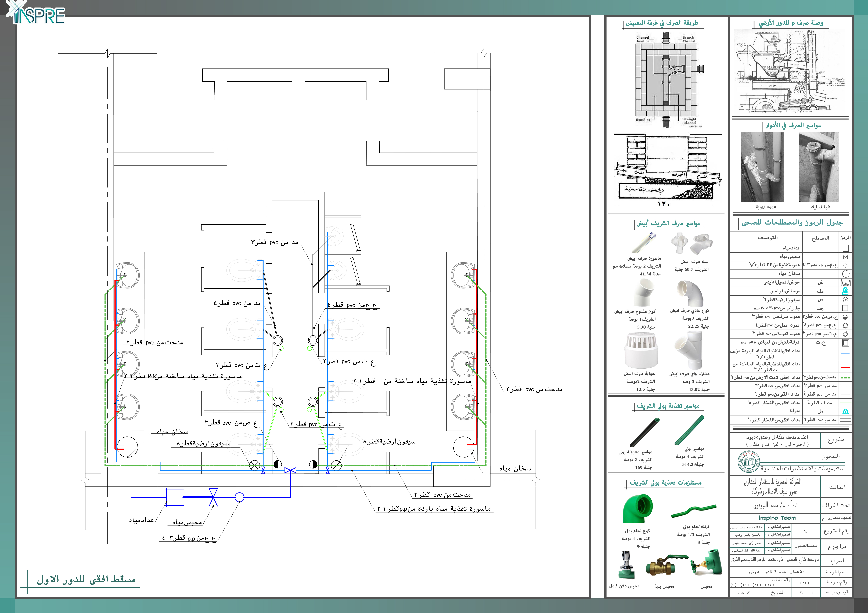Screen dimensions: 868x613
Task: Click the blue shutoff valve on the supply main
Action: pyautogui.click(x=213, y=497)
